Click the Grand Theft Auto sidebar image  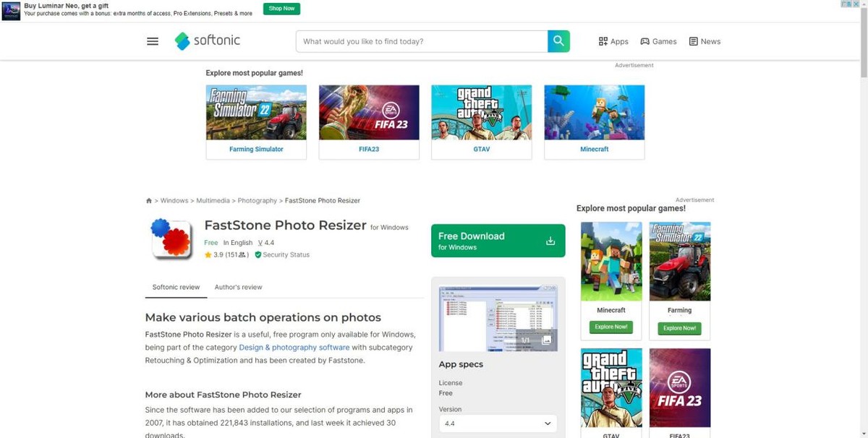(x=611, y=387)
